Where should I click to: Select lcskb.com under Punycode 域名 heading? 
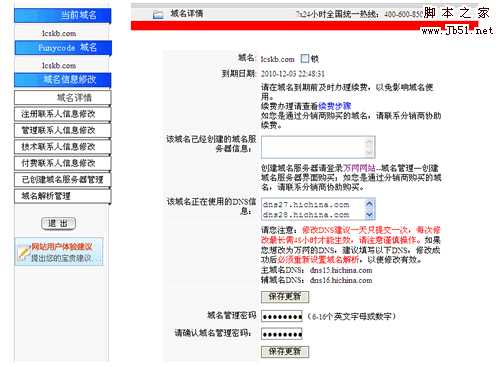click(x=59, y=65)
